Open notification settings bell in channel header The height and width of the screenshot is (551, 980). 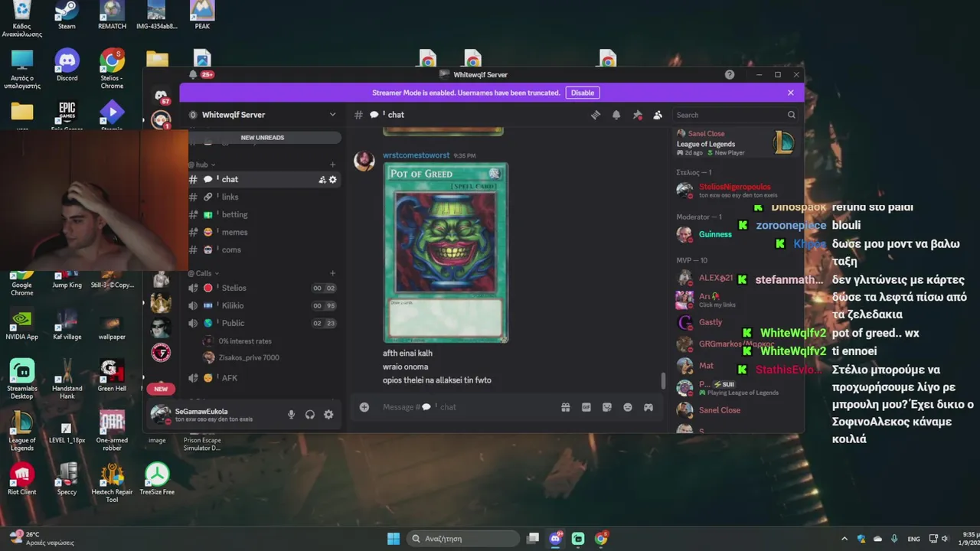(616, 115)
